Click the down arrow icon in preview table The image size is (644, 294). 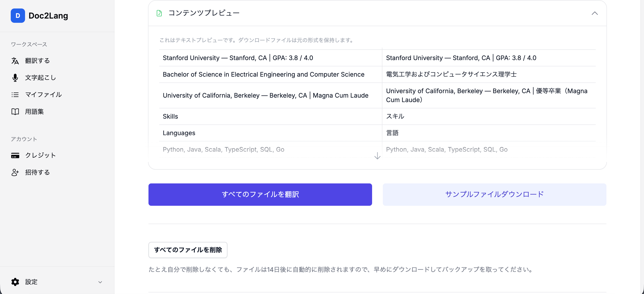[x=377, y=156]
